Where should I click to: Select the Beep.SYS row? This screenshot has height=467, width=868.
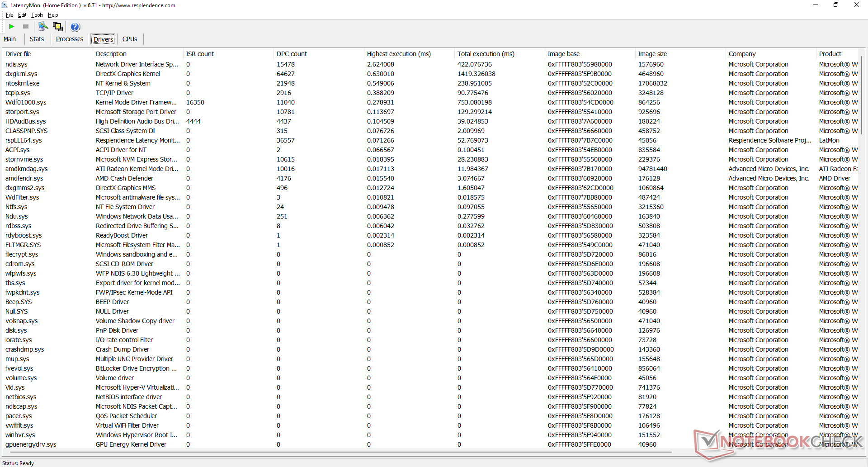(x=430, y=302)
